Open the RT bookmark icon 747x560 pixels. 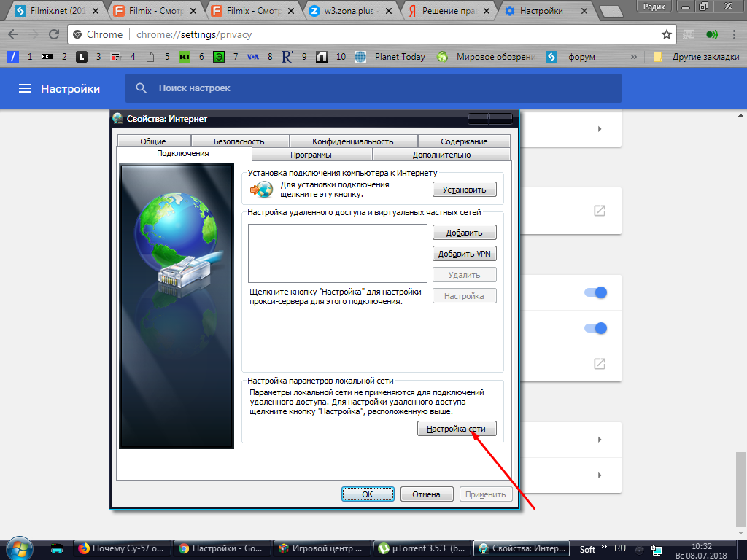click(x=184, y=56)
